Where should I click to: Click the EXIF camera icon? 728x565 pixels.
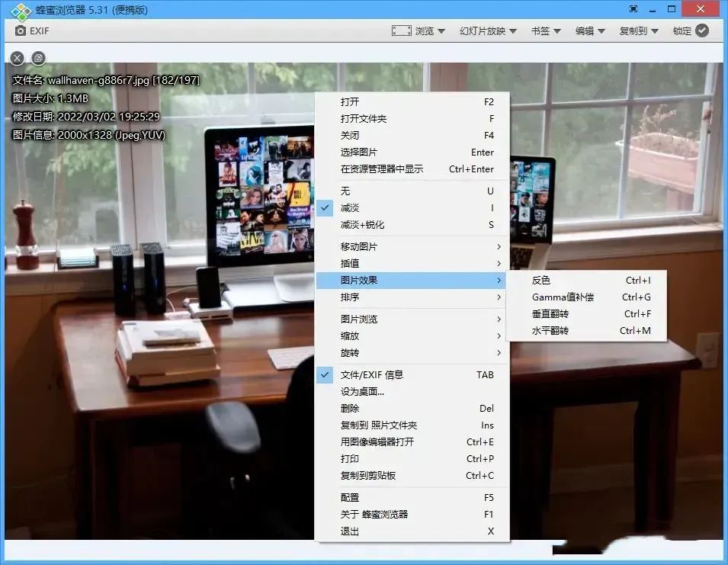21,31
